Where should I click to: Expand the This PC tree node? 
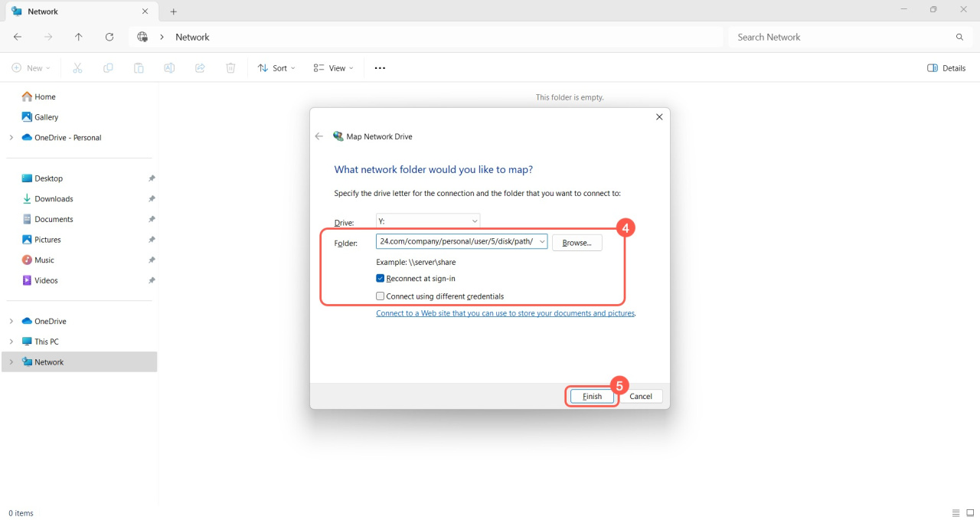click(x=11, y=342)
